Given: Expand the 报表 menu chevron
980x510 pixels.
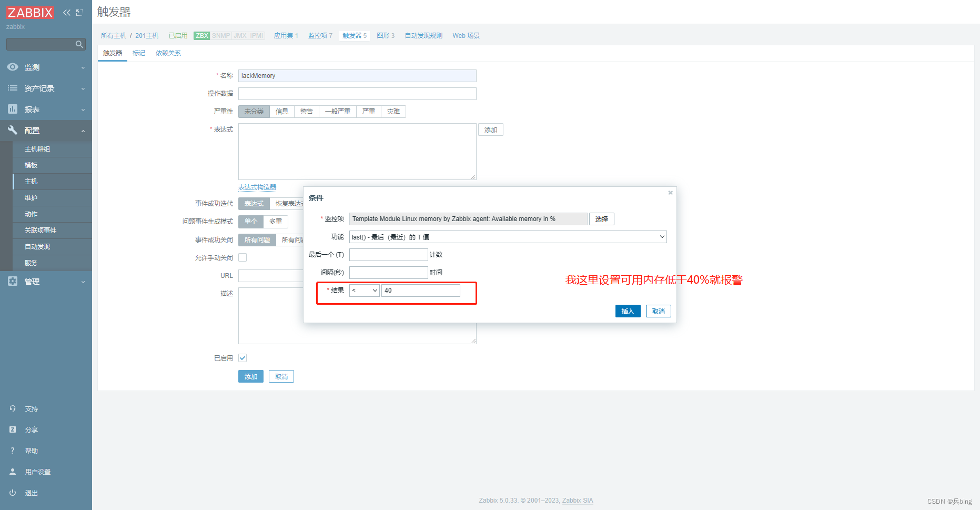Looking at the screenshot, I should pos(83,110).
